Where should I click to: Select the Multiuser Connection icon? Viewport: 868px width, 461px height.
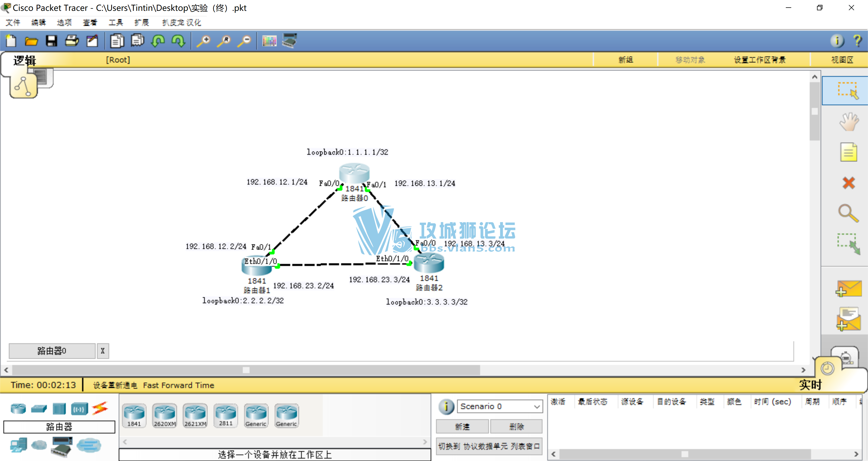[x=89, y=446]
